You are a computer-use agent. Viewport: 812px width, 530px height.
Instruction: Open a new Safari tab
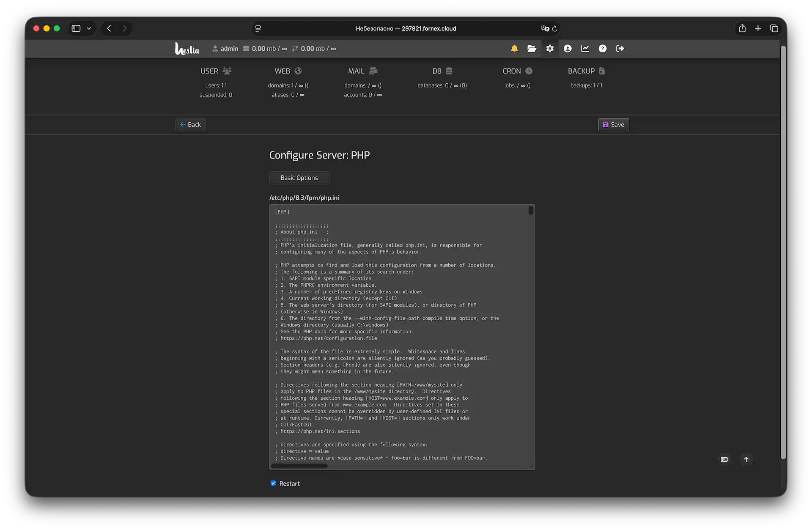(758, 28)
